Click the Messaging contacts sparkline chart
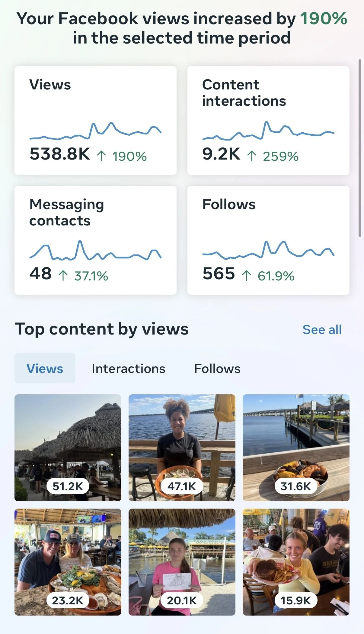Screen dimensions: 364x634 [95, 250]
